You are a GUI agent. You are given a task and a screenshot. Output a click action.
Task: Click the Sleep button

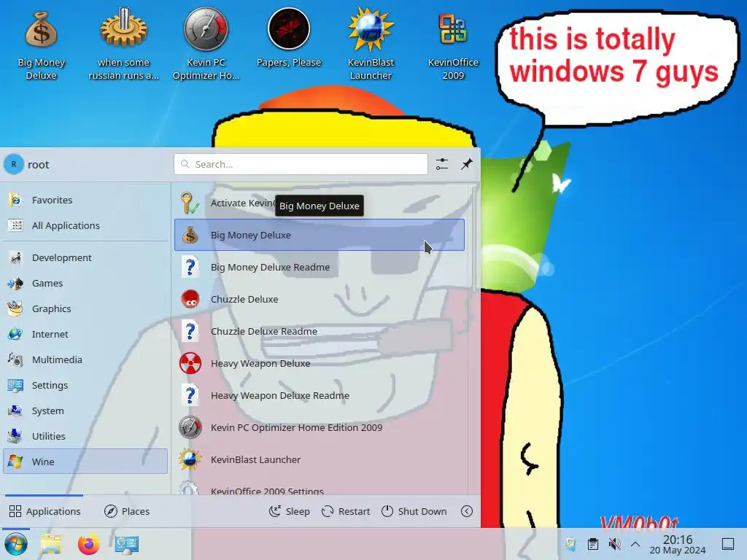point(289,511)
